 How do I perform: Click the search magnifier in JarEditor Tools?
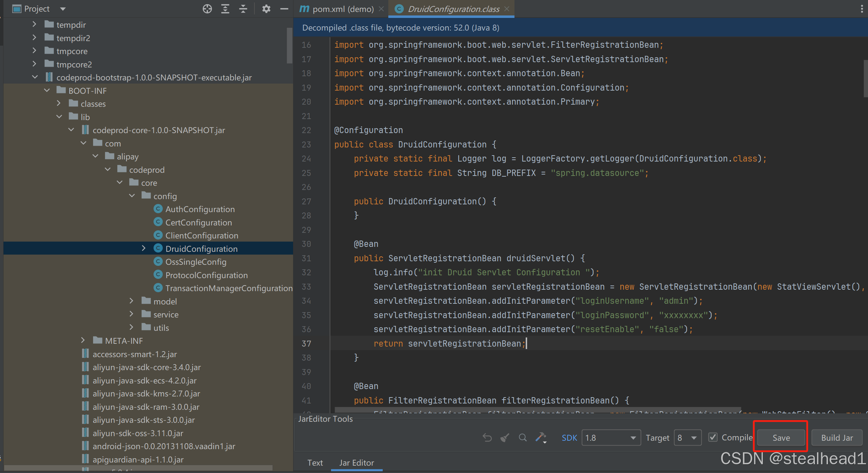(x=523, y=438)
